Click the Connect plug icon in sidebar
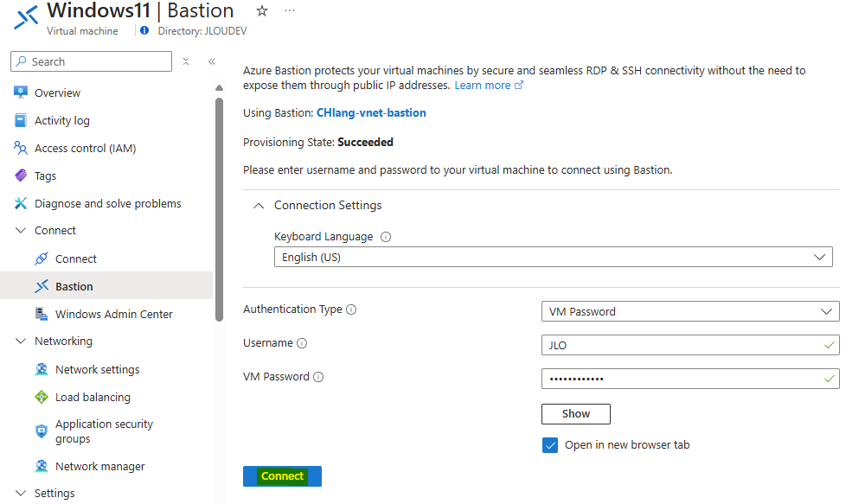 42,258
